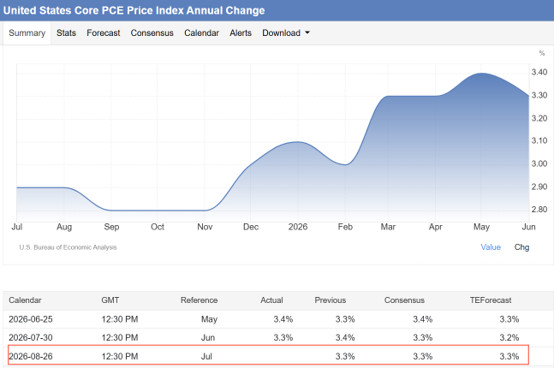
Task: Click TEForecast 3.3% in Jul row
Action: pos(509,356)
